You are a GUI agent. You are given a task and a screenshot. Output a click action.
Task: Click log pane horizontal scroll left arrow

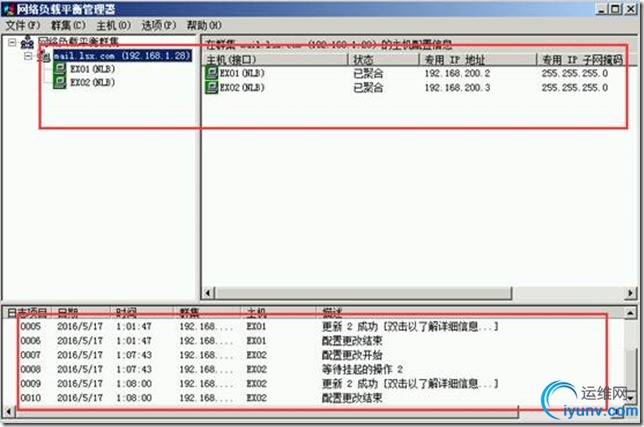[x=8, y=411]
